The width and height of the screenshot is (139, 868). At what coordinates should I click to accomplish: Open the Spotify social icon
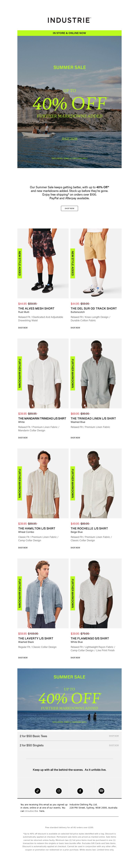101,791
